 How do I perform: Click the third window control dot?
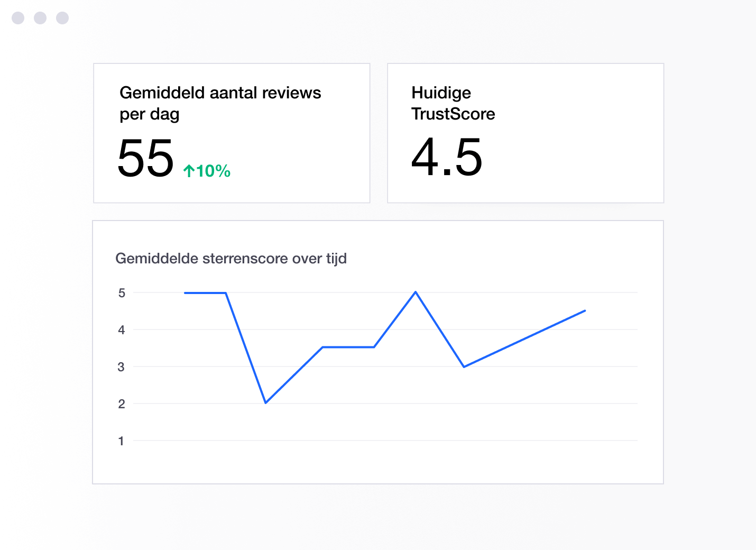(x=62, y=18)
